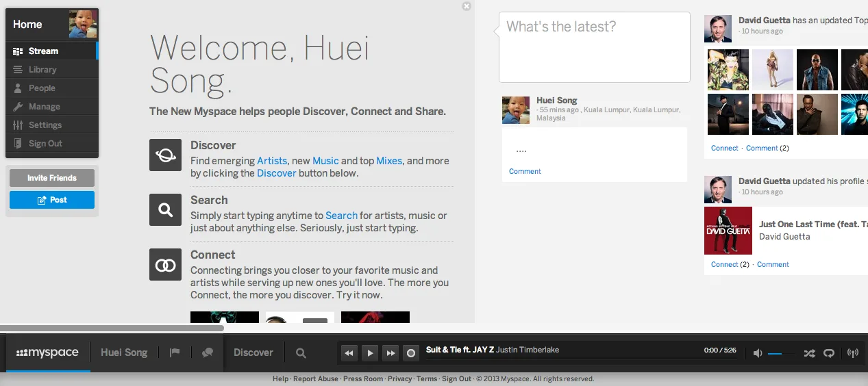Skip to the next track
This screenshot has height=386, width=868.
[390, 353]
